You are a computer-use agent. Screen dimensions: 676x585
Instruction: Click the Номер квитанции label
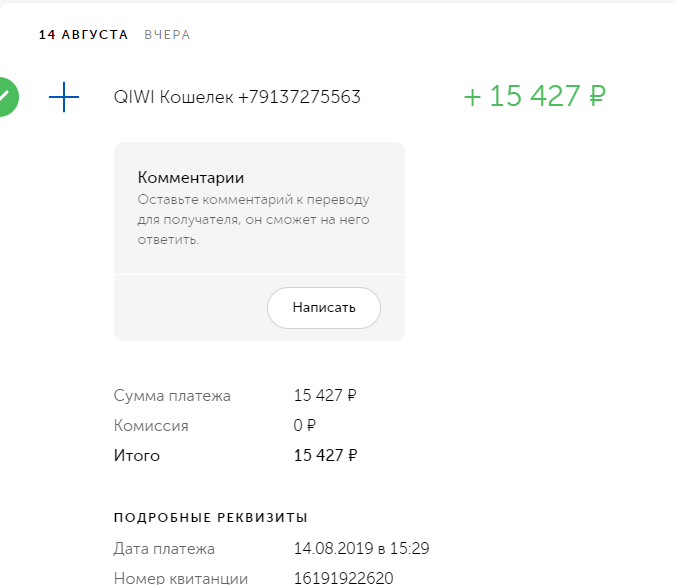pos(181,577)
